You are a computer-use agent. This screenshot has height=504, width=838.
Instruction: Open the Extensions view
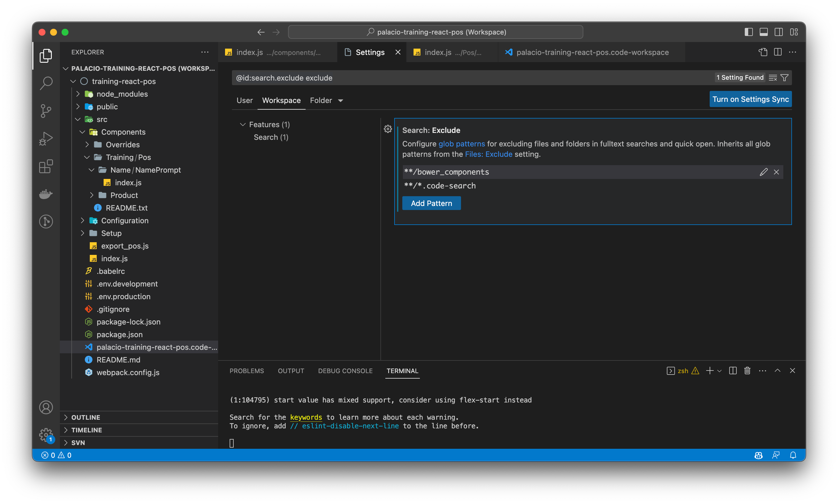point(46,166)
